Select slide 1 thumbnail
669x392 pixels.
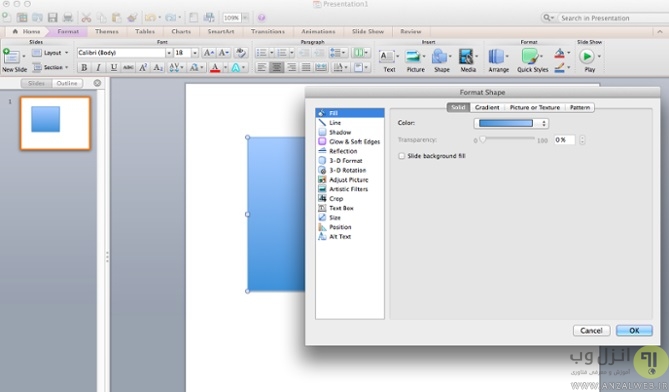(55, 123)
